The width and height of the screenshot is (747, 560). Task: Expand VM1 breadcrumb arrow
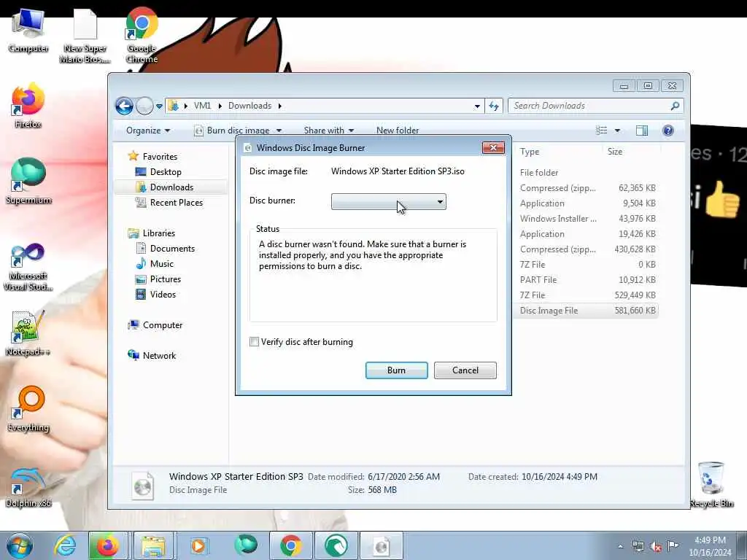(220, 106)
